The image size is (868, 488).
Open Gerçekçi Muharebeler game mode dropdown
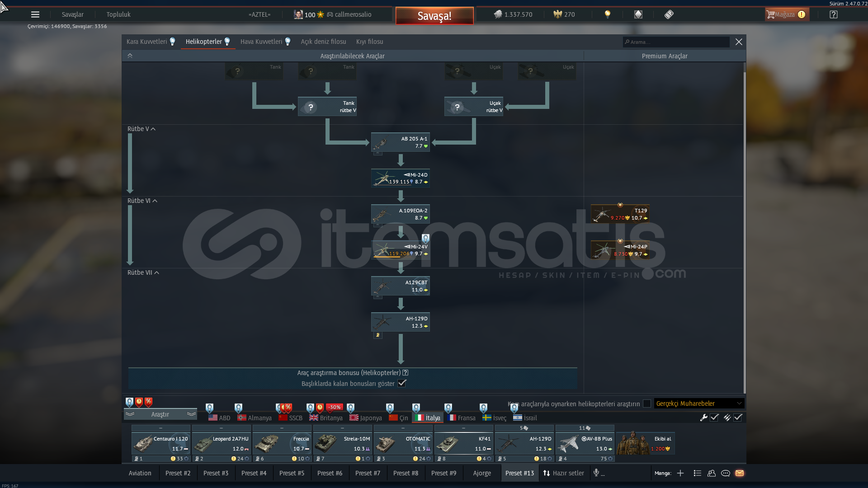click(699, 404)
